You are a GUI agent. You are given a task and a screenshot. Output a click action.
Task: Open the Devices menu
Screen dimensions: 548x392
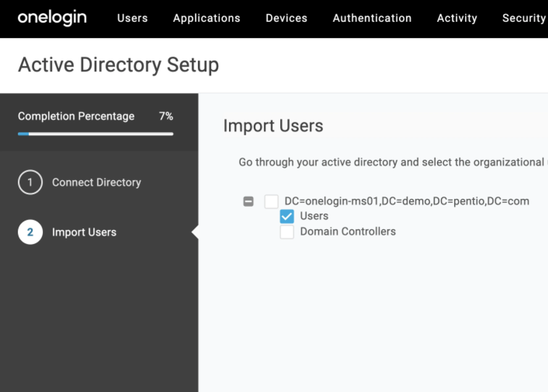point(286,18)
